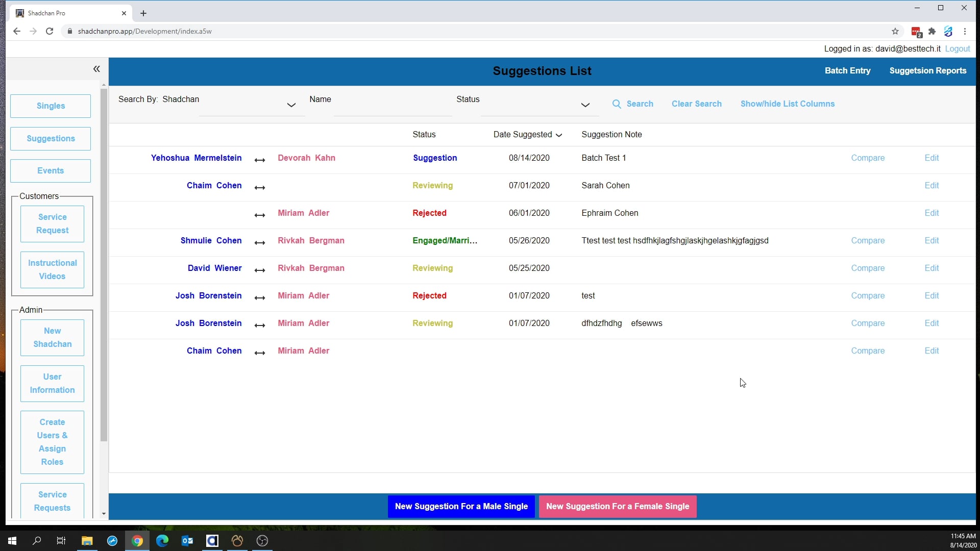Screen dimensions: 980x551
Task: Click swap arrows icon in Yehoshua Mermelstein row
Action: coord(260,160)
